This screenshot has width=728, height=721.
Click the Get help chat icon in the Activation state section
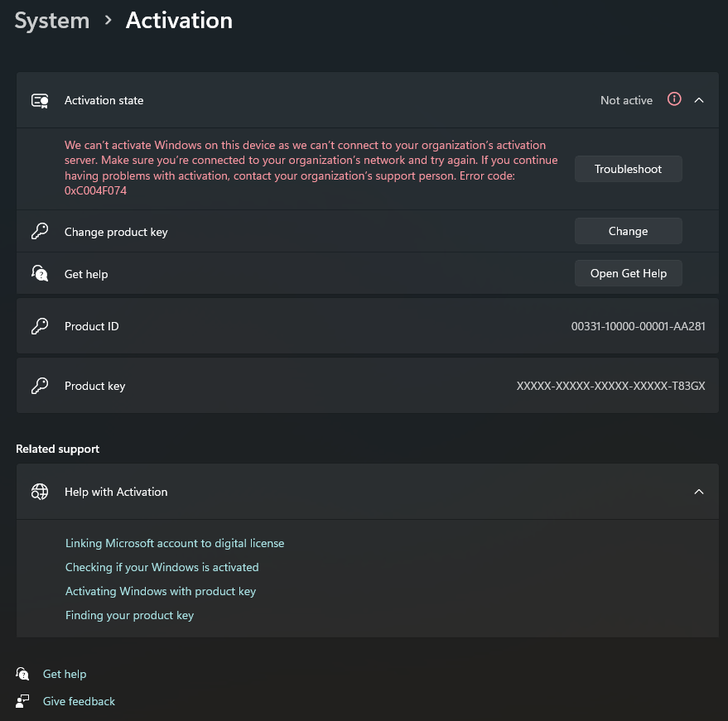[x=40, y=273]
